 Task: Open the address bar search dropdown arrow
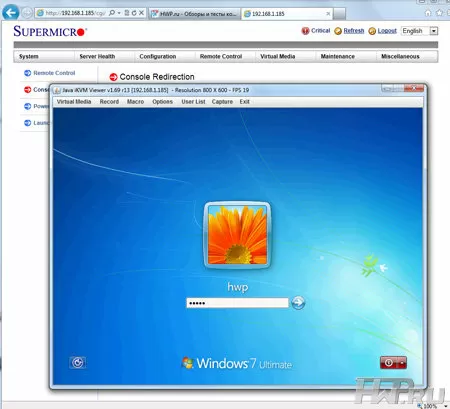(x=119, y=13)
